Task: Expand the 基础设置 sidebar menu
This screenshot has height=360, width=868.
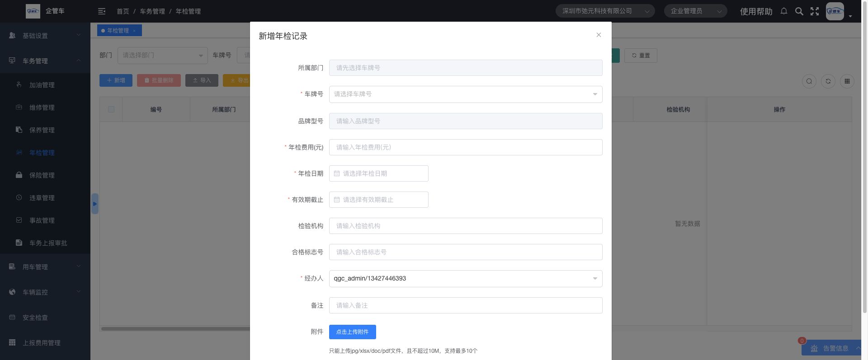Action: [45, 35]
